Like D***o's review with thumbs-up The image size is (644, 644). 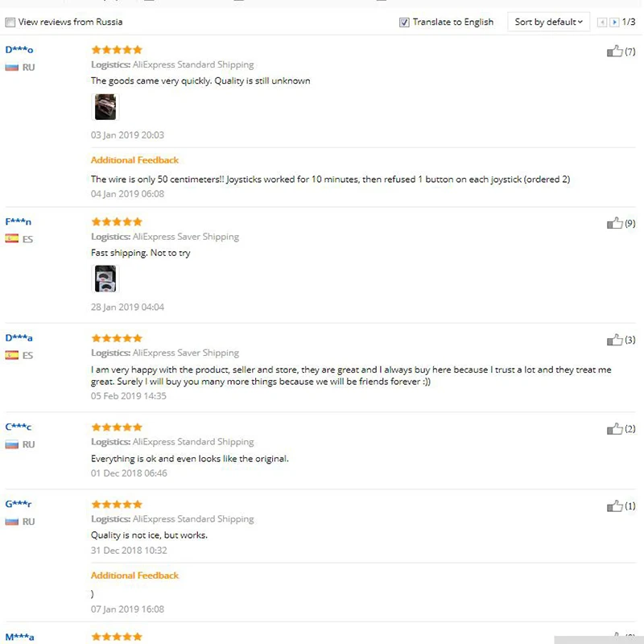(614, 51)
